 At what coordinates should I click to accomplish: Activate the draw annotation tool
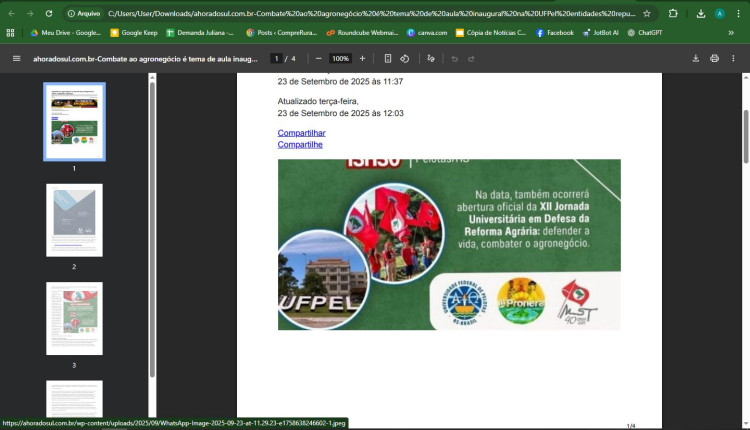(431, 59)
